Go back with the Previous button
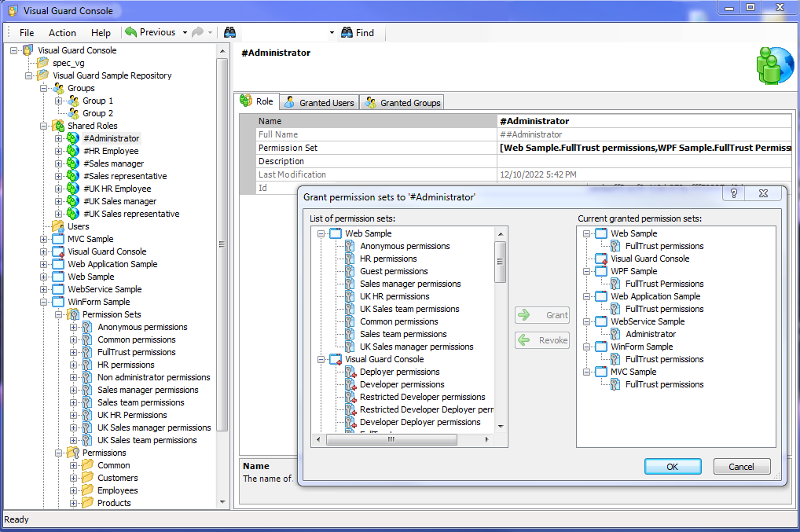 (151, 32)
